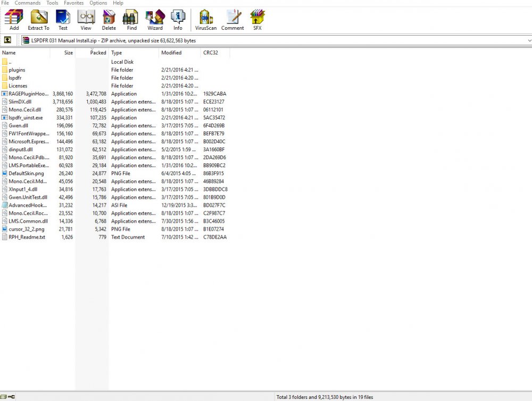Click the cursor_32_2.png file icon
Screen dimensions: 532x401
[4, 229]
